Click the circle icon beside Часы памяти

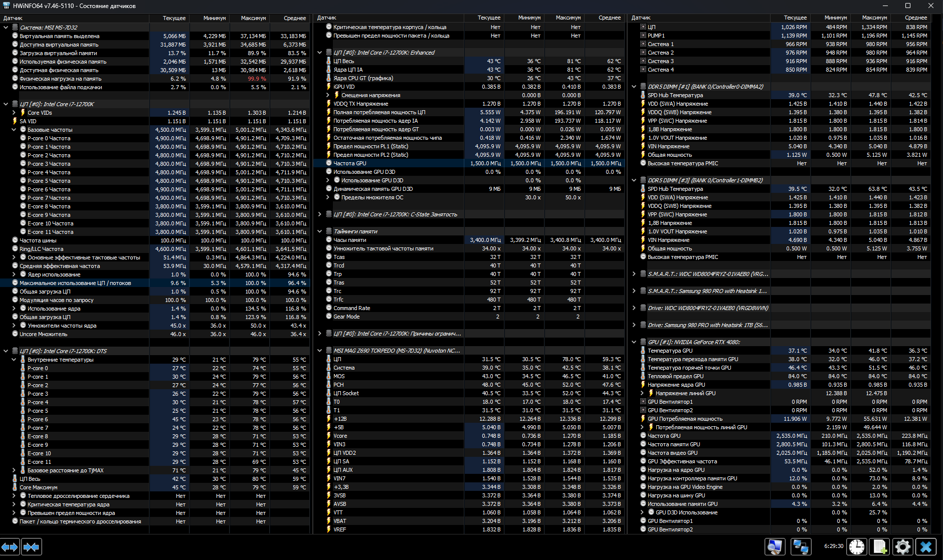[x=329, y=240]
